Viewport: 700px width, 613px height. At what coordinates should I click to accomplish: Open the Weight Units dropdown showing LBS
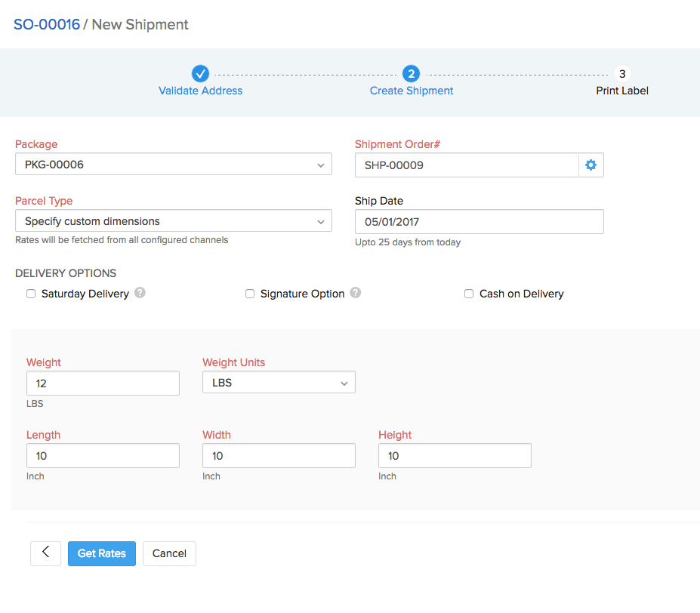[x=279, y=382]
